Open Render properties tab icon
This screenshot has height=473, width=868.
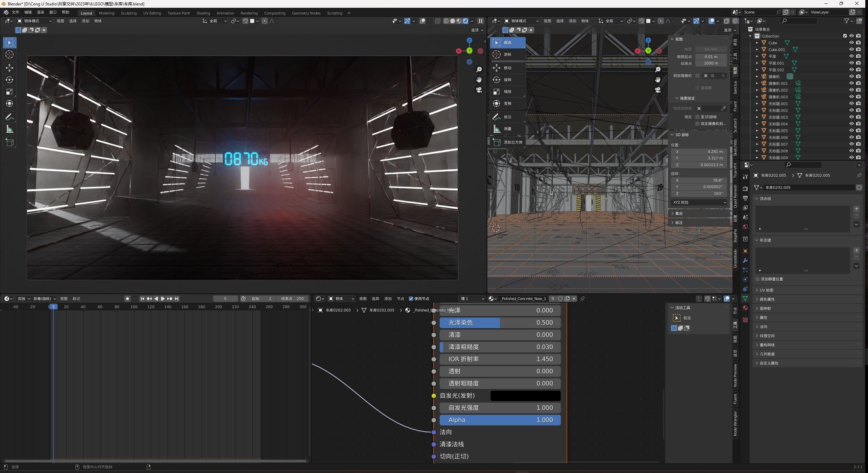pyautogui.click(x=745, y=189)
